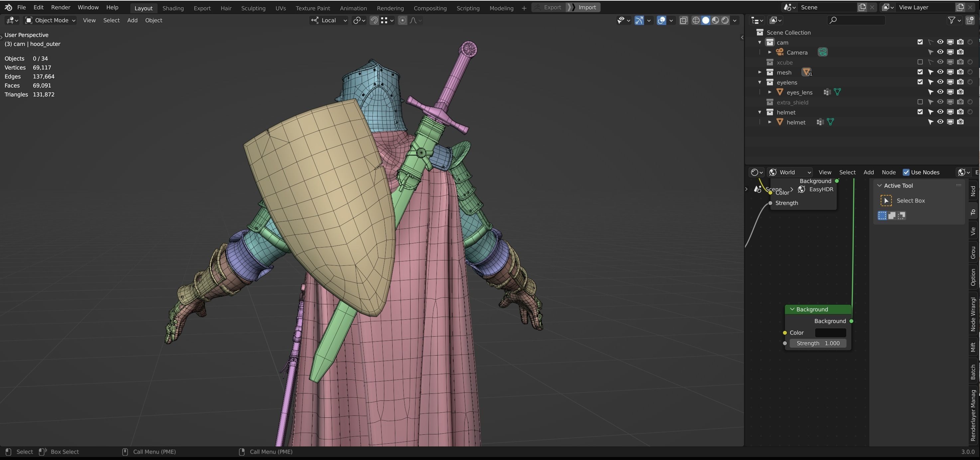Open viewport Object menu

[x=153, y=20]
